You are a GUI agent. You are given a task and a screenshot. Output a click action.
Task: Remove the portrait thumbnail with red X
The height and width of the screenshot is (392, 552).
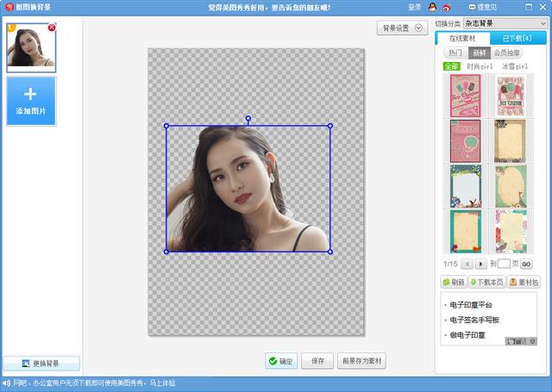(x=52, y=28)
